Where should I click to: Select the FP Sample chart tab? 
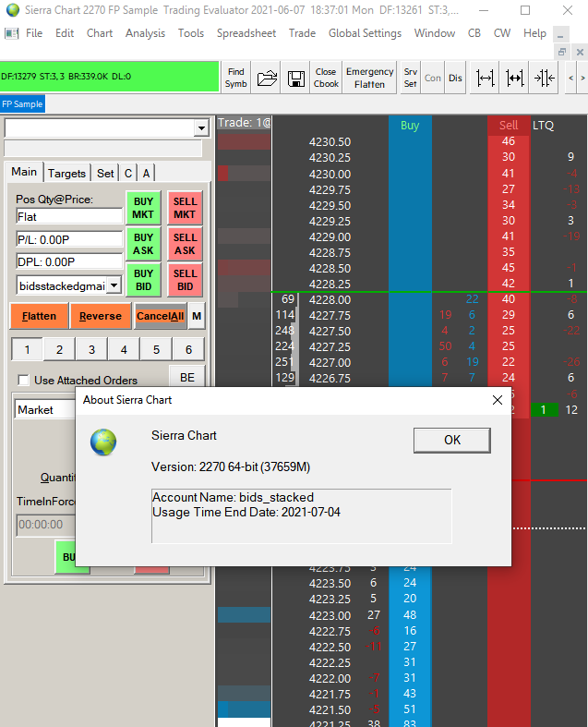click(22, 103)
